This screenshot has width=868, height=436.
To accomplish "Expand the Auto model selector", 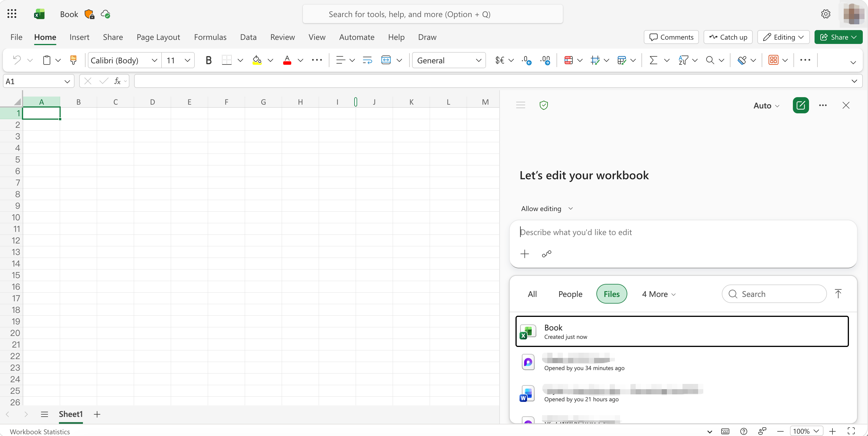I will (x=767, y=106).
